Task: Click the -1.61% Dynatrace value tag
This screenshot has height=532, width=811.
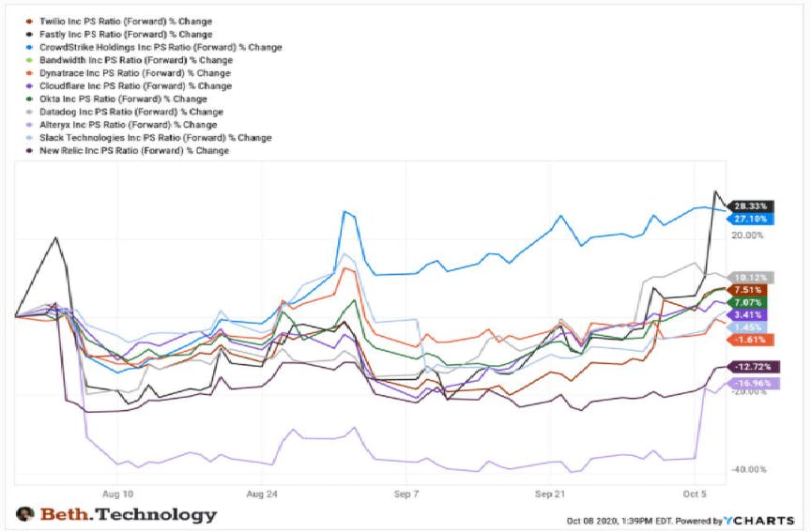Action: [751, 340]
